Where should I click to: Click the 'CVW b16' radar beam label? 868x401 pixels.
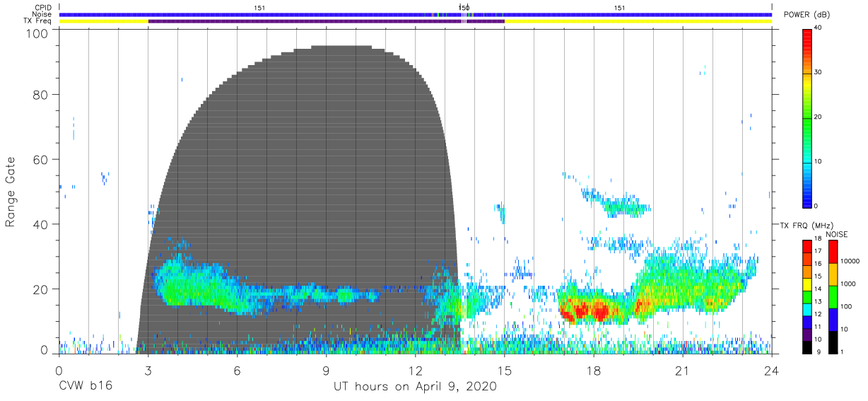point(86,387)
